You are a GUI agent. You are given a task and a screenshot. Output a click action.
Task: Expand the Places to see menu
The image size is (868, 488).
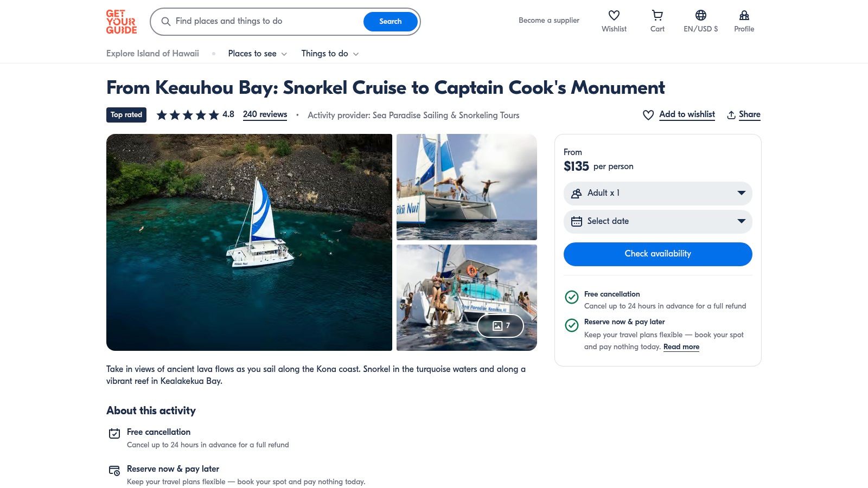pyautogui.click(x=257, y=54)
